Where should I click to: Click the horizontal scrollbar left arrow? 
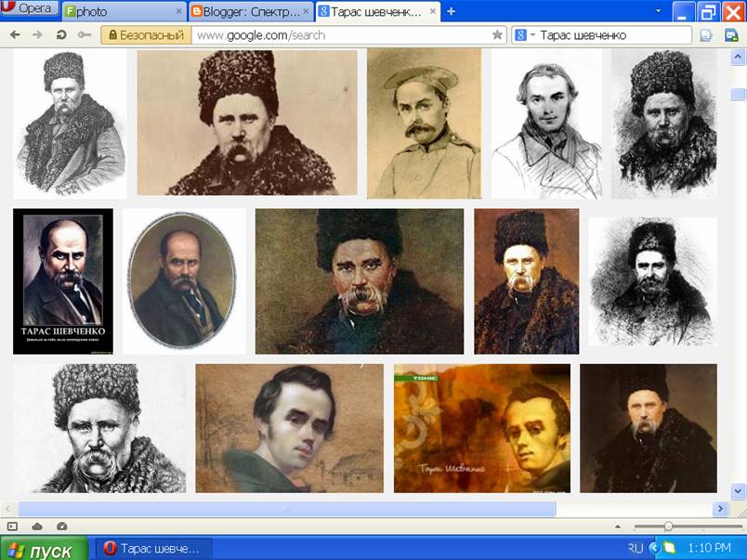coord(7,509)
